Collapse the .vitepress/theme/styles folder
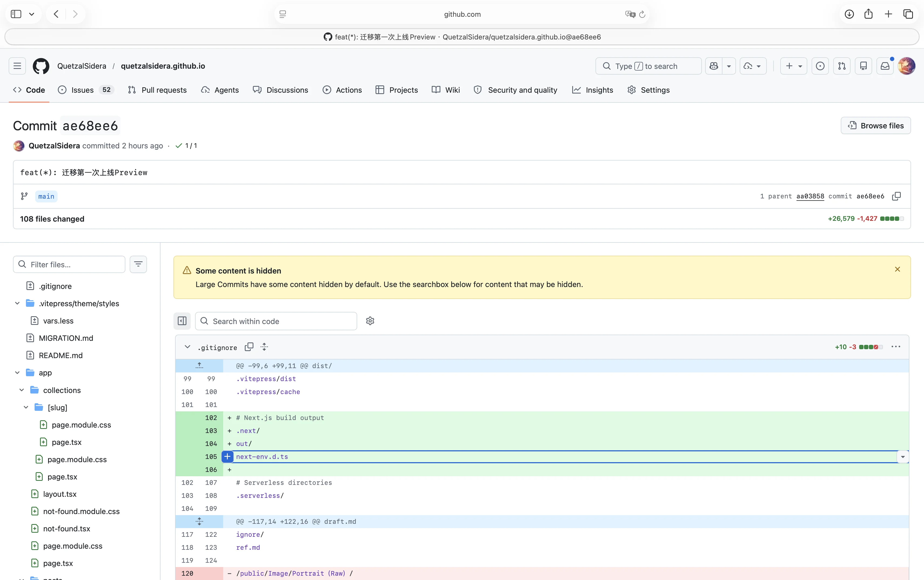Screen dimensions: 924x580 point(17,304)
